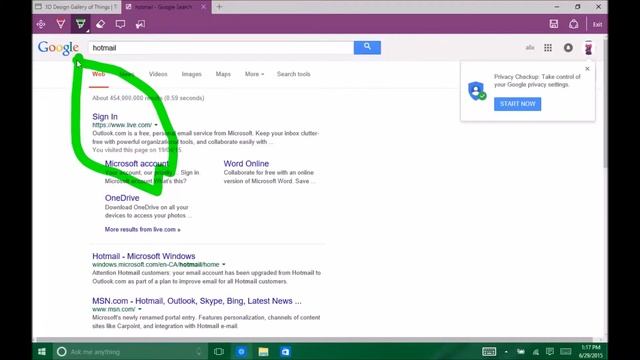Open Outlook app from taskbar

coord(285,351)
